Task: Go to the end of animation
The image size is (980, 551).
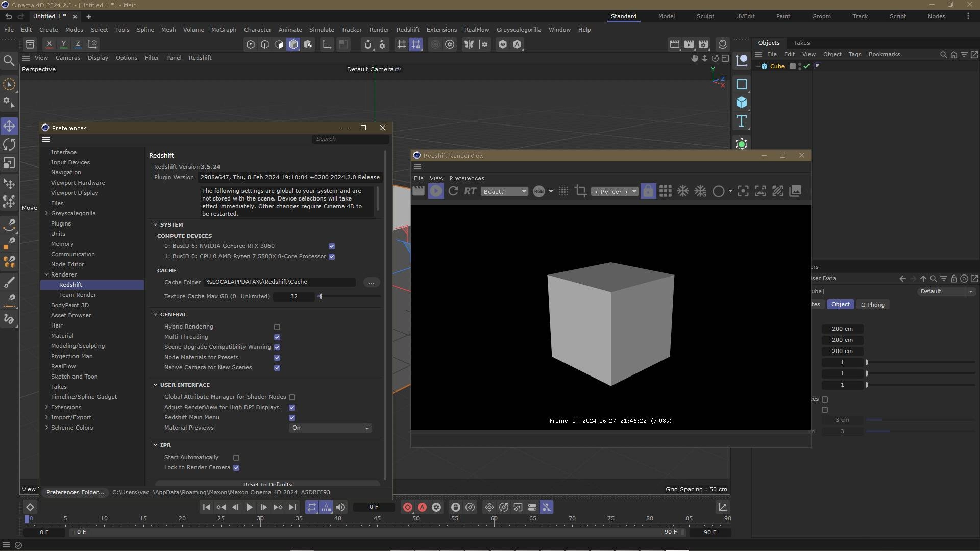Action: [x=292, y=507]
